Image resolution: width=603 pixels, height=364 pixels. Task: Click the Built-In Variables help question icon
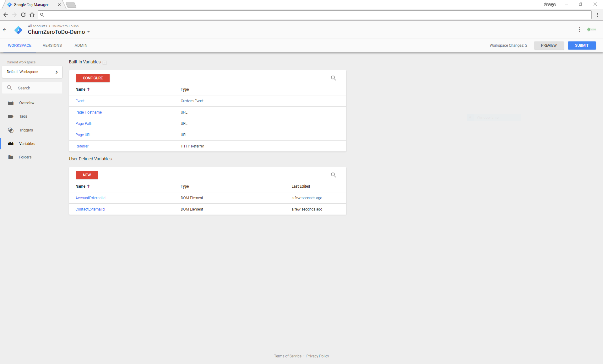[105, 63]
